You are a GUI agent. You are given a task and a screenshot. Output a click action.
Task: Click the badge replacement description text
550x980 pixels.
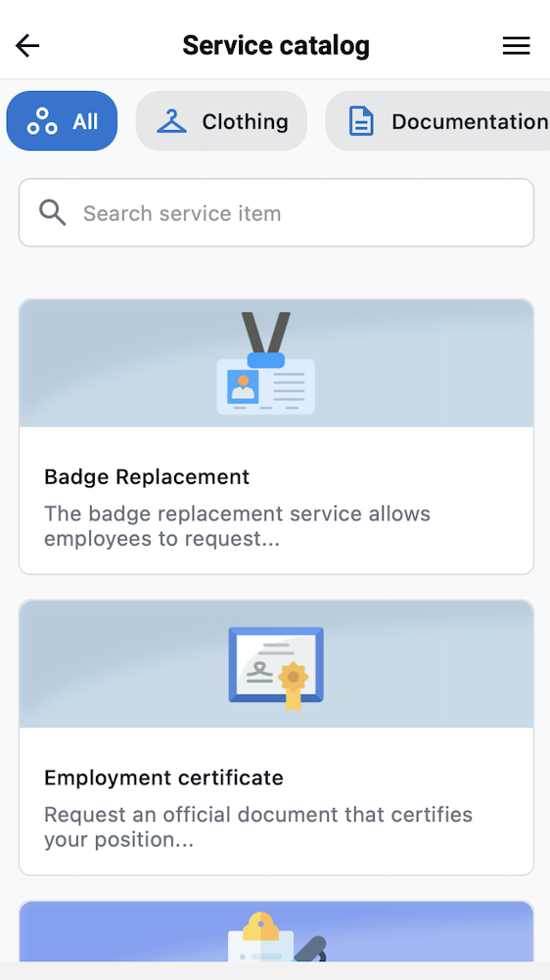pos(237,526)
